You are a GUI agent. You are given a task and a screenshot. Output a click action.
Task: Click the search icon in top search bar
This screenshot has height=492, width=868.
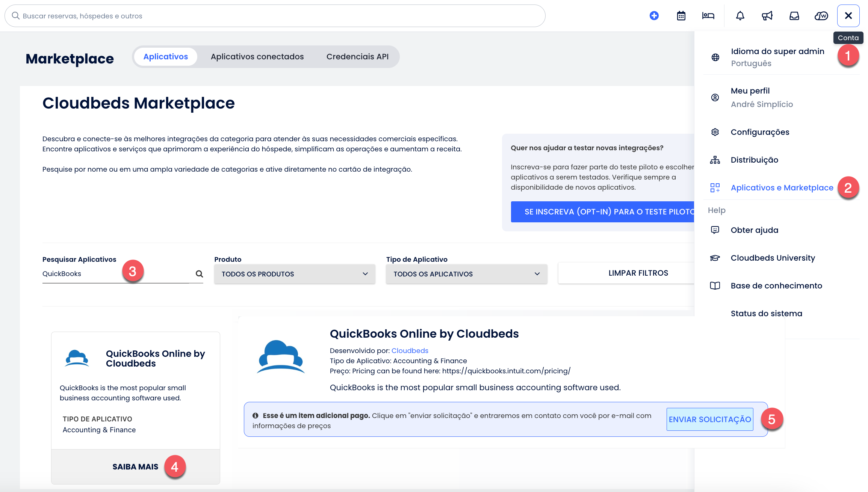(15, 16)
